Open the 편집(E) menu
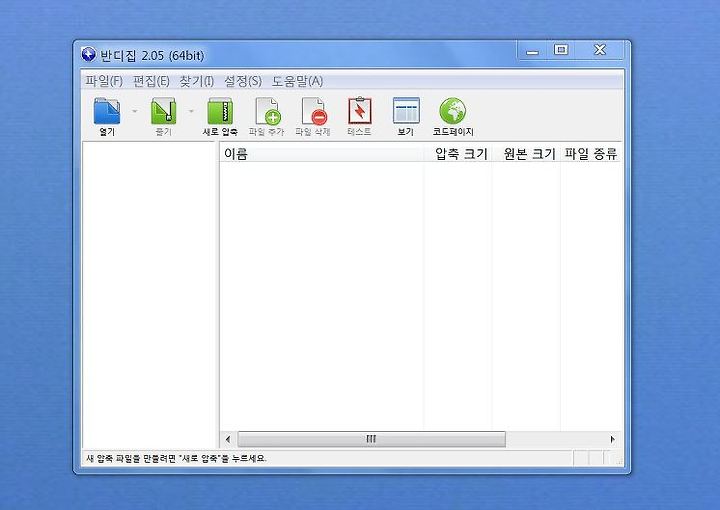 pyautogui.click(x=151, y=81)
